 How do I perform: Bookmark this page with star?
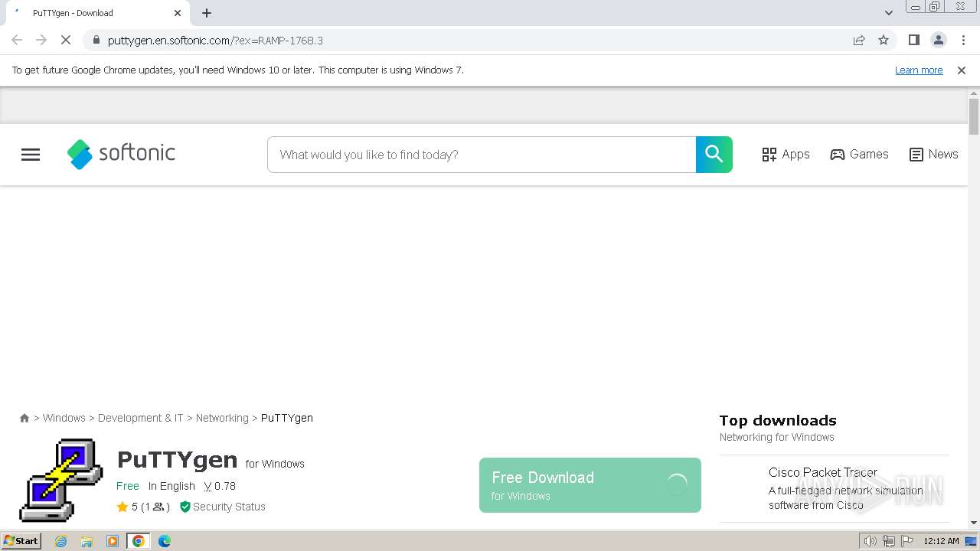884,40
